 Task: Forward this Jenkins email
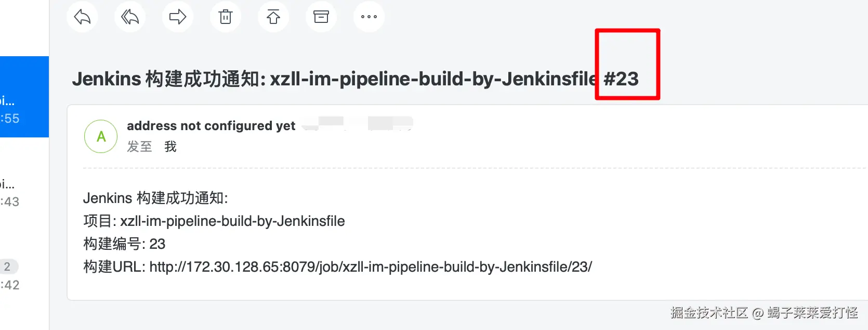(x=178, y=17)
